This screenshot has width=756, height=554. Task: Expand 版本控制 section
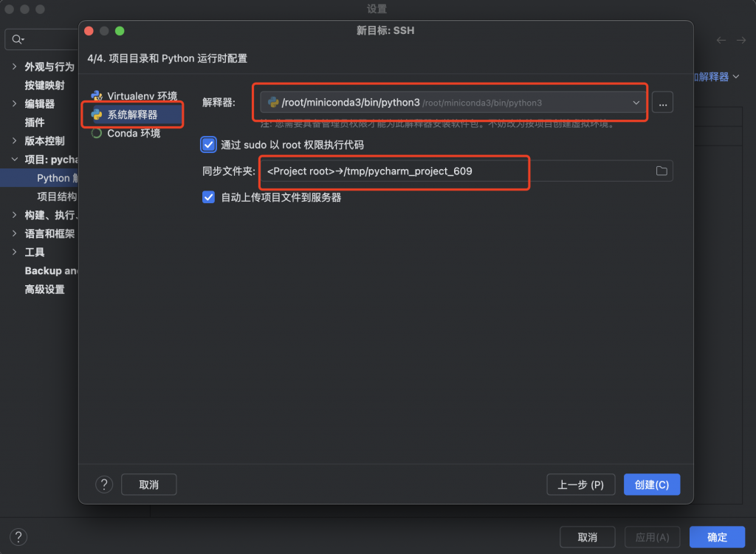pyautogui.click(x=15, y=141)
